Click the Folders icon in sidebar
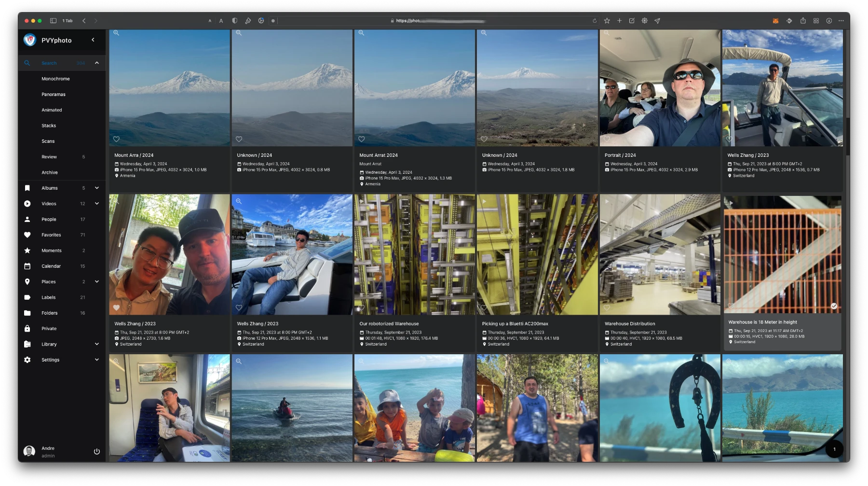 [27, 313]
